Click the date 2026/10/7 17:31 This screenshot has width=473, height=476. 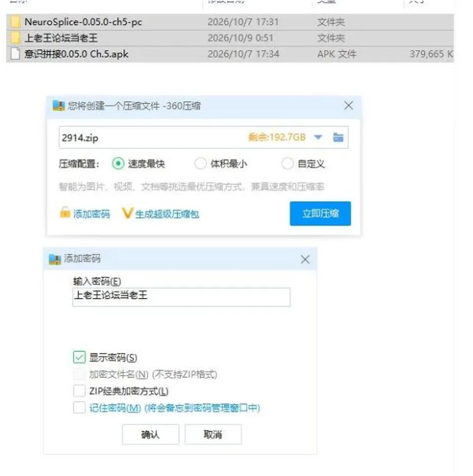[243, 22]
